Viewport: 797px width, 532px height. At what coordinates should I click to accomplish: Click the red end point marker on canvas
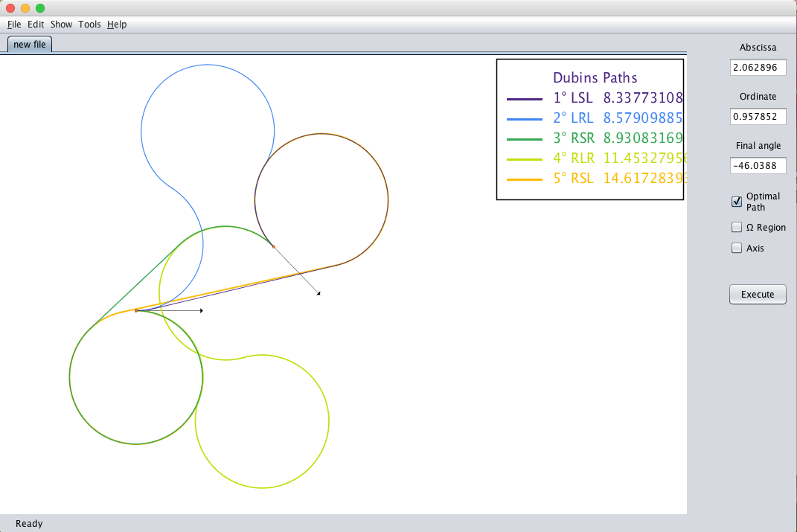tap(273, 246)
